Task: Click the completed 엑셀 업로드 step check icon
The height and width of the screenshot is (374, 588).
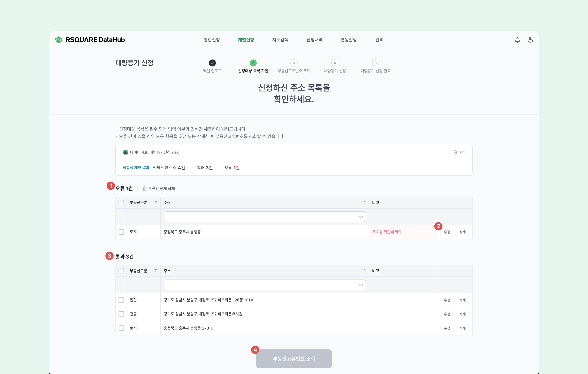Action: pyautogui.click(x=212, y=63)
